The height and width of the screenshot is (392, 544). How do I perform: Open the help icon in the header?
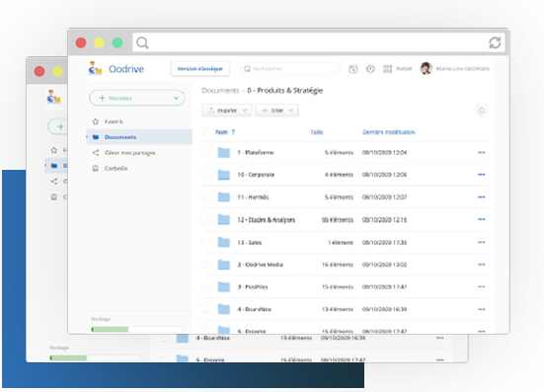coord(370,69)
